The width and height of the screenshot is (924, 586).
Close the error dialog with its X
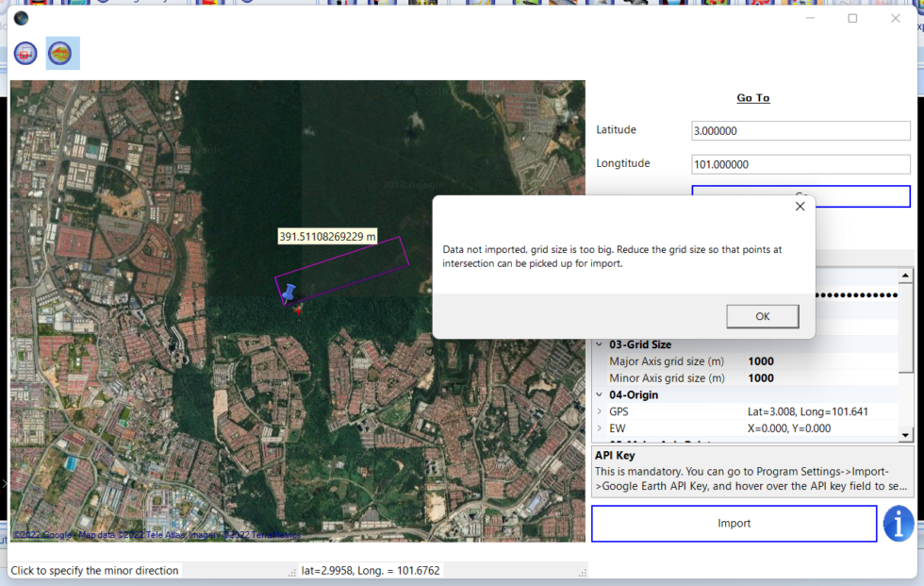800,206
